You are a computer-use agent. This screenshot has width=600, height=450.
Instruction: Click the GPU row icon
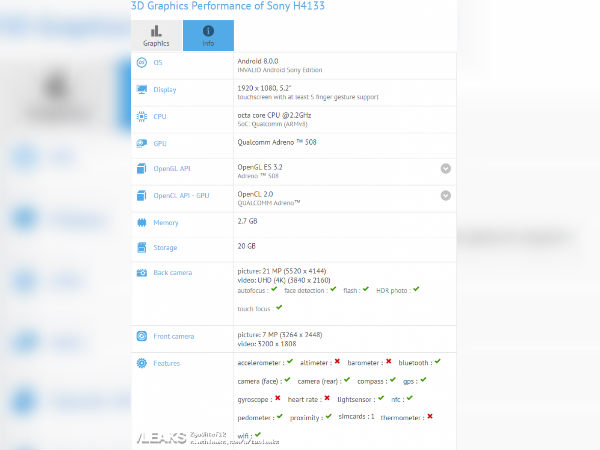click(142, 143)
